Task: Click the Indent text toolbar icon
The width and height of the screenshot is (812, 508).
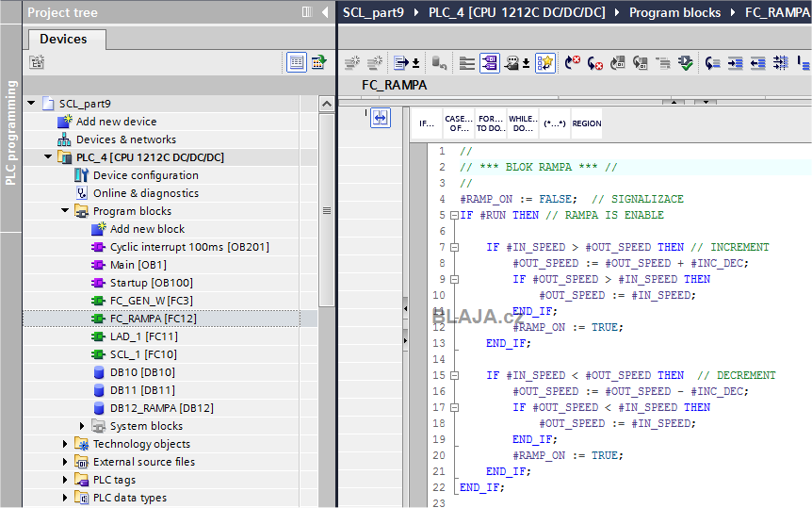Action: [x=736, y=63]
